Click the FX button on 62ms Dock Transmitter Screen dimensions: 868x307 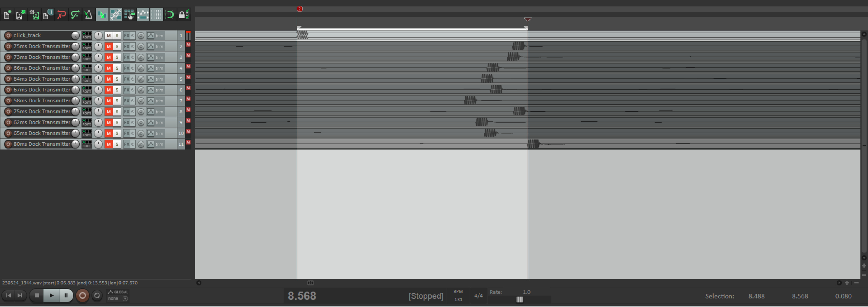pos(126,122)
